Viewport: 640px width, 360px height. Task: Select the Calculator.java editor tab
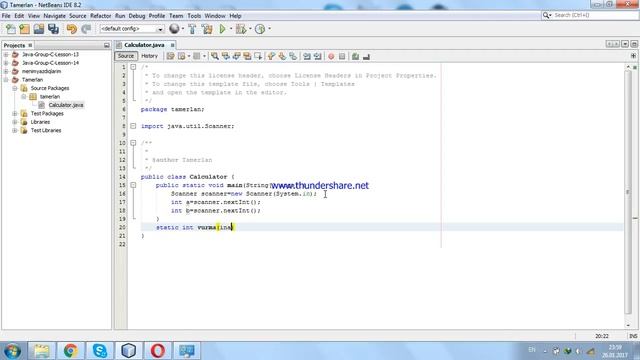[144, 45]
